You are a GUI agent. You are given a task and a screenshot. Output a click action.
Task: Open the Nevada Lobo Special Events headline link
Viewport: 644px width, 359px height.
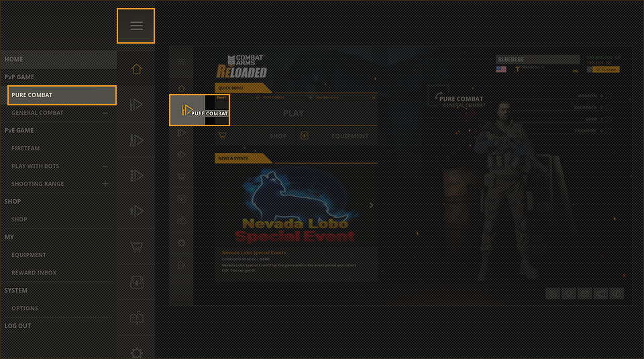click(x=254, y=252)
